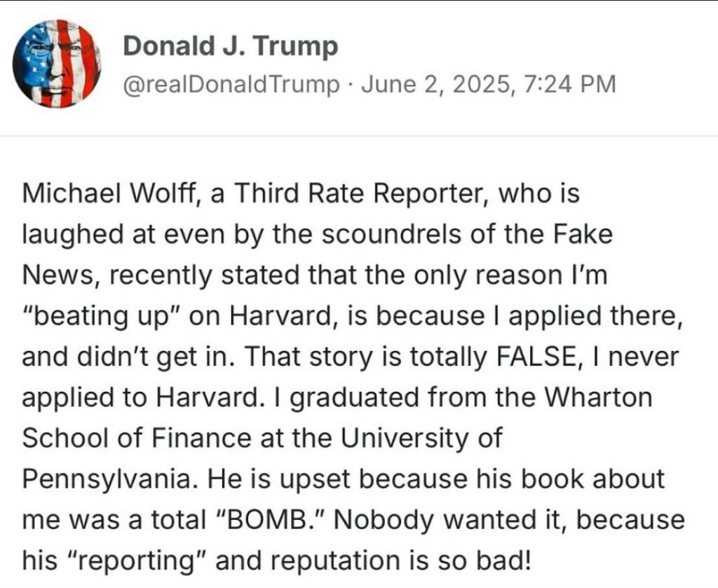Click the quoted word "reporting"

[x=134, y=561]
